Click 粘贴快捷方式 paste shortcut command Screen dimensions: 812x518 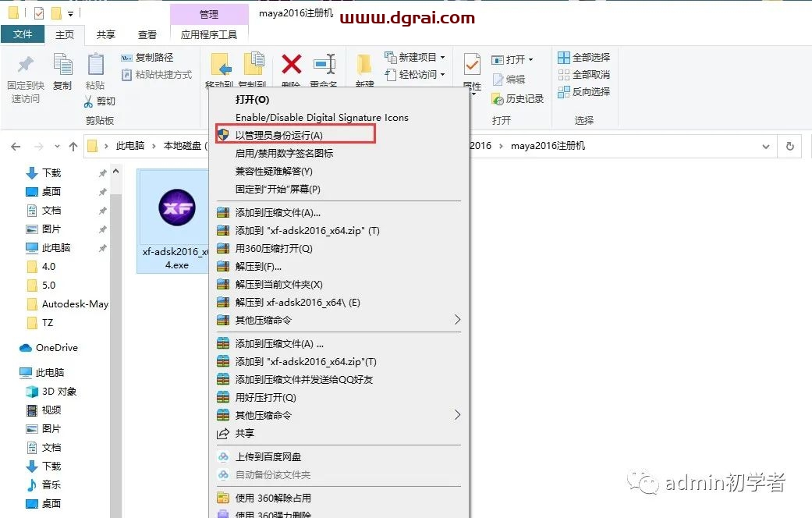pyautogui.click(x=156, y=75)
